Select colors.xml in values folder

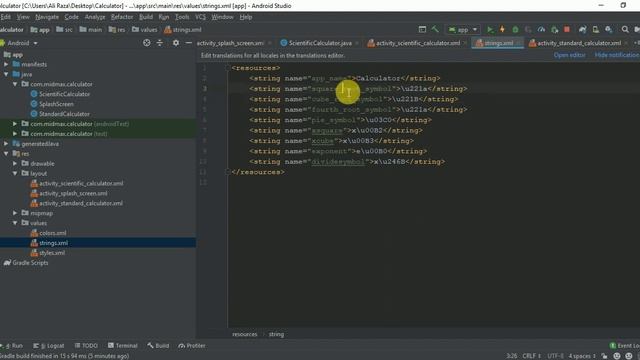(53, 233)
